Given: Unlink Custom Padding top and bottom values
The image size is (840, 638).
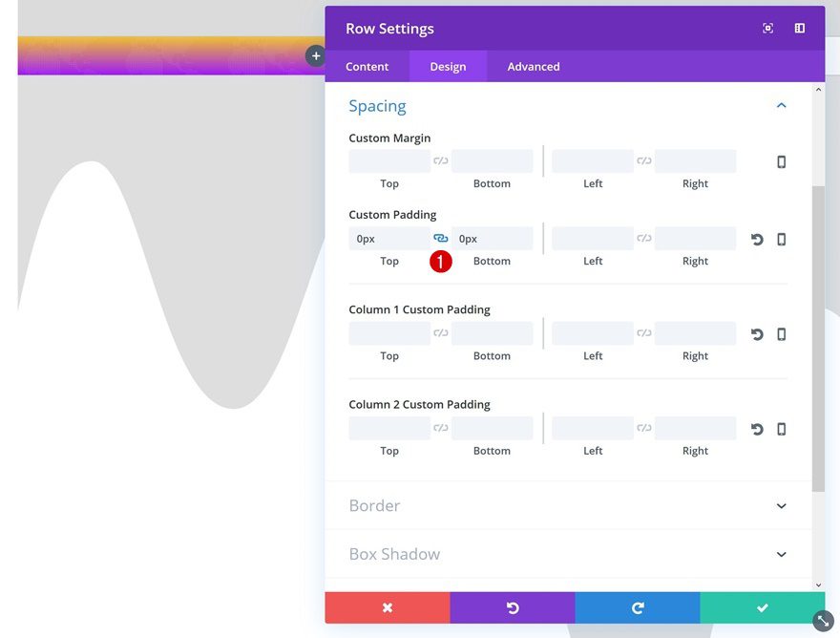Looking at the screenshot, I should pyautogui.click(x=440, y=238).
